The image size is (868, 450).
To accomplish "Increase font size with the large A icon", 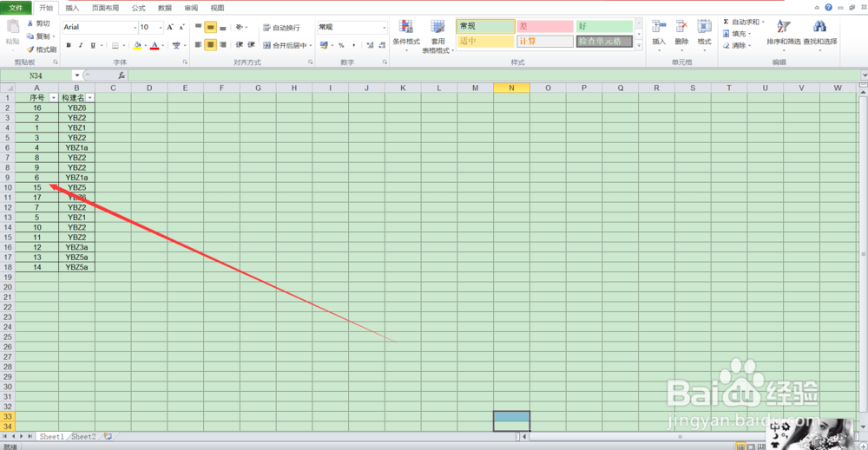I will click(x=170, y=27).
